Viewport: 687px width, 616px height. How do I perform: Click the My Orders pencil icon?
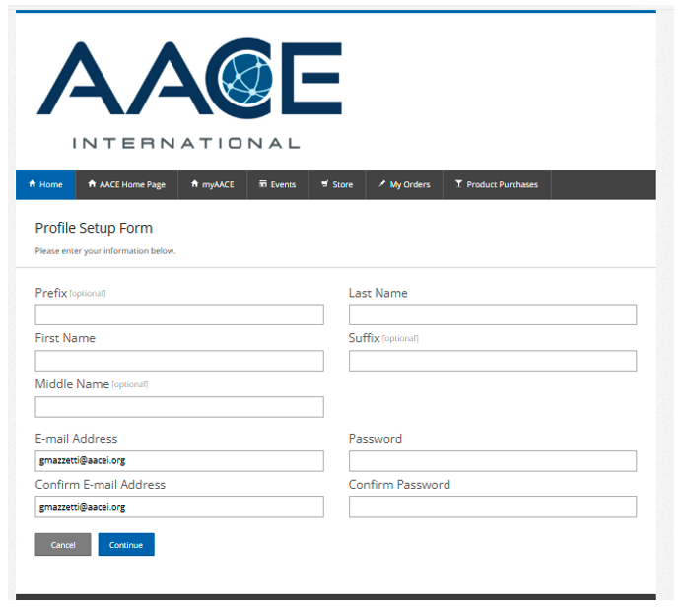click(x=382, y=184)
